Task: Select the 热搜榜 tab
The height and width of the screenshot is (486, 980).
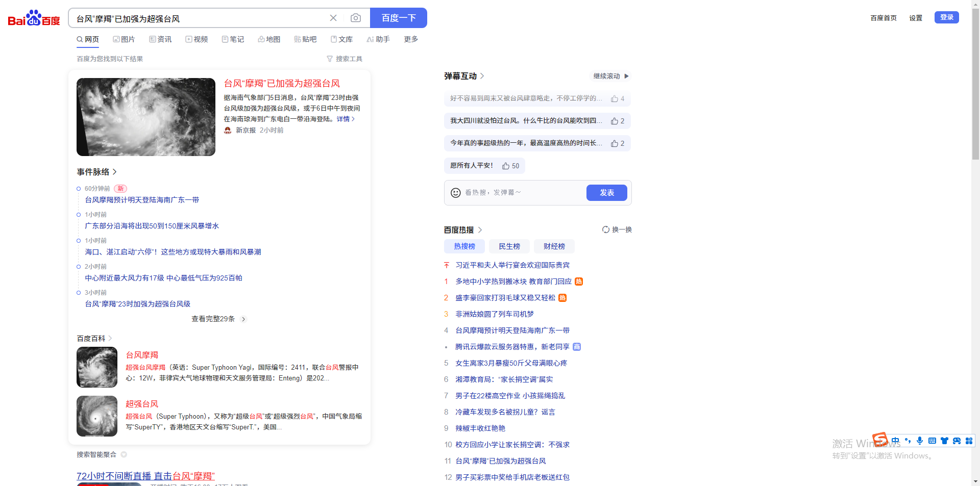Action: click(464, 246)
